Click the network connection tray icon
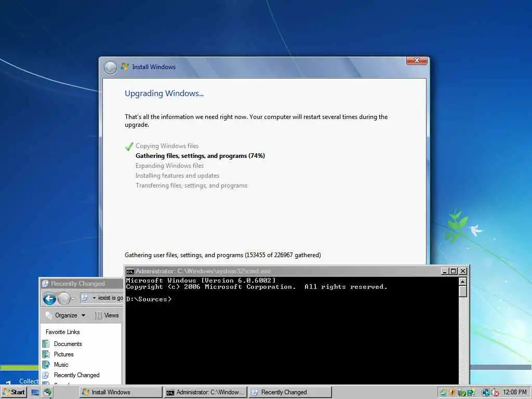The width and height of the screenshot is (532, 399). (486, 393)
